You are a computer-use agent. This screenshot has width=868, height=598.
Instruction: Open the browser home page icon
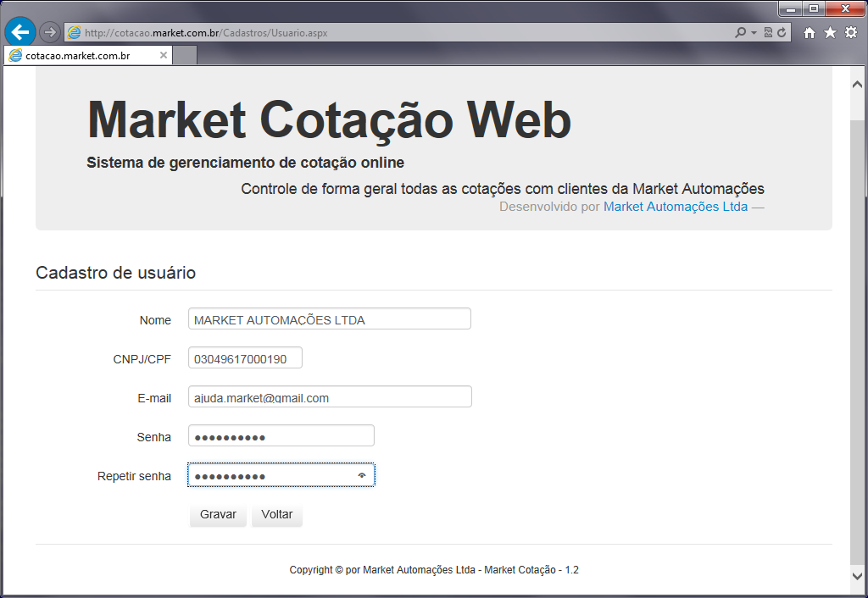(x=810, y=33)
